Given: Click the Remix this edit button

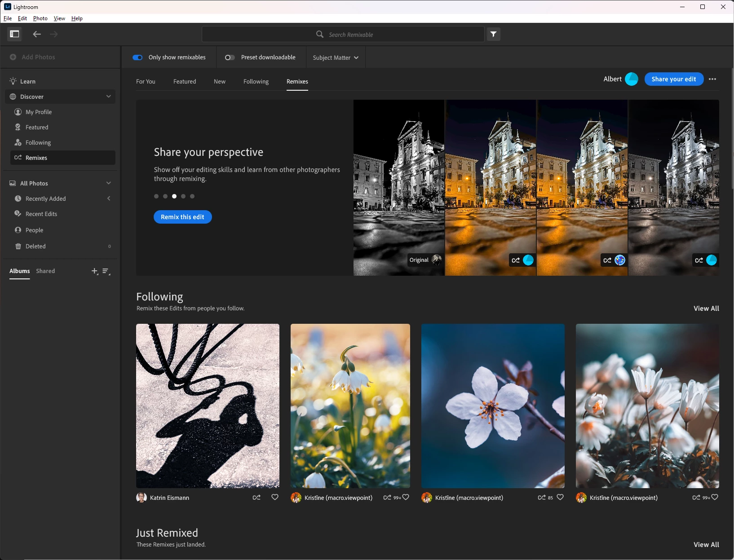Looking at the screenshot, I should click(x=182, y=217).
